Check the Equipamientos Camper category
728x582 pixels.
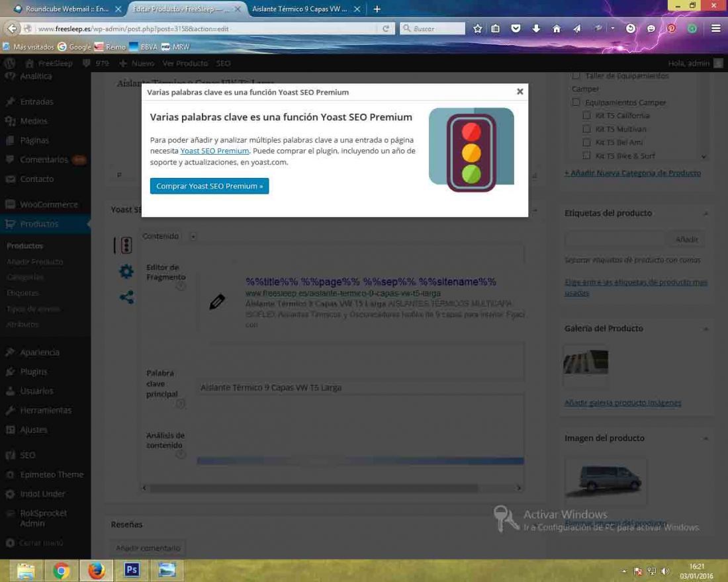point(576,102)
